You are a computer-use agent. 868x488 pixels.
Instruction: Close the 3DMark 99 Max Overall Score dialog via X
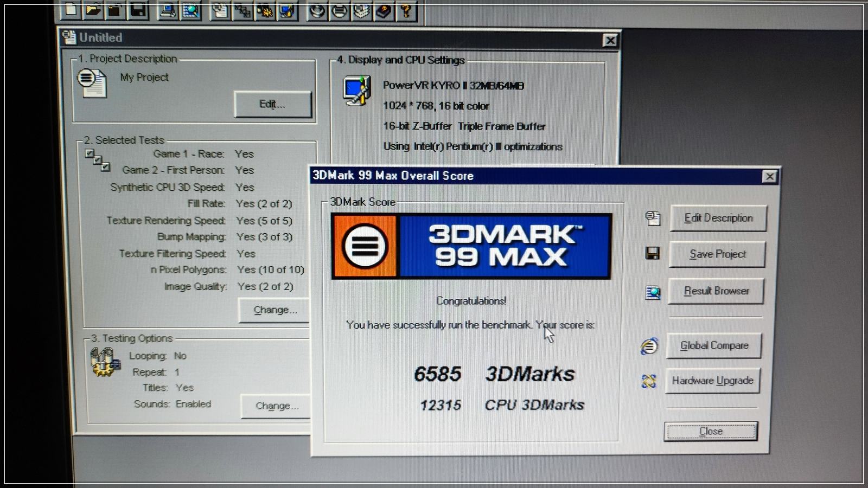pos(769,176)
